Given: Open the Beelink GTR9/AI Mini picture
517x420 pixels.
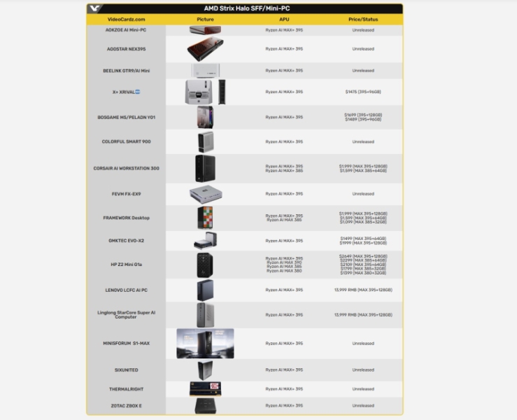Looking at the screenshot, I should tap(205, 71).
